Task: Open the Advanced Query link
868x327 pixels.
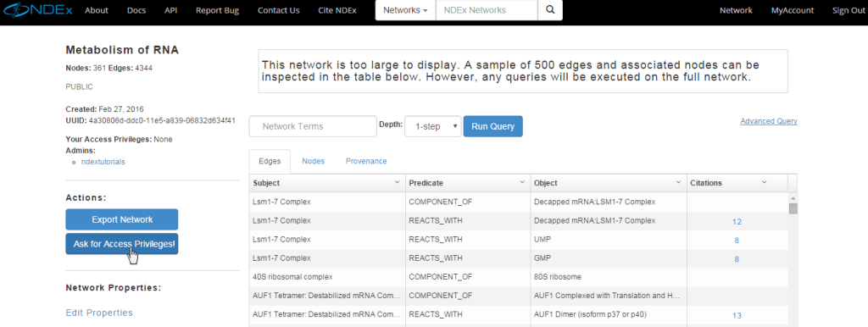Action: coord(768,121)
